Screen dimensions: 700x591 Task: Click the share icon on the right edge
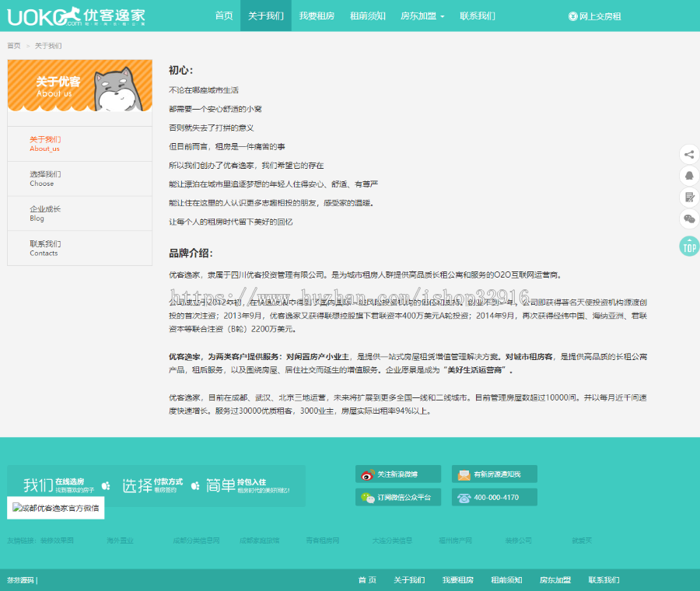point(689,154)
